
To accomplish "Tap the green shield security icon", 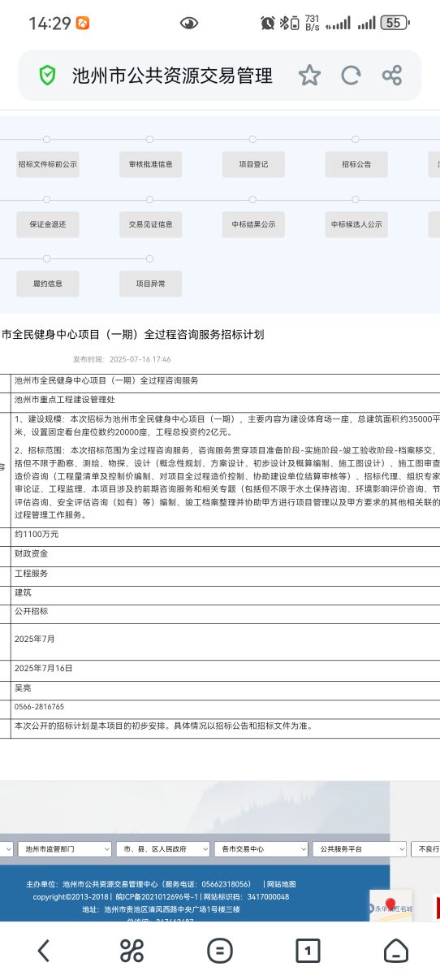I will [x=48, y=76].
